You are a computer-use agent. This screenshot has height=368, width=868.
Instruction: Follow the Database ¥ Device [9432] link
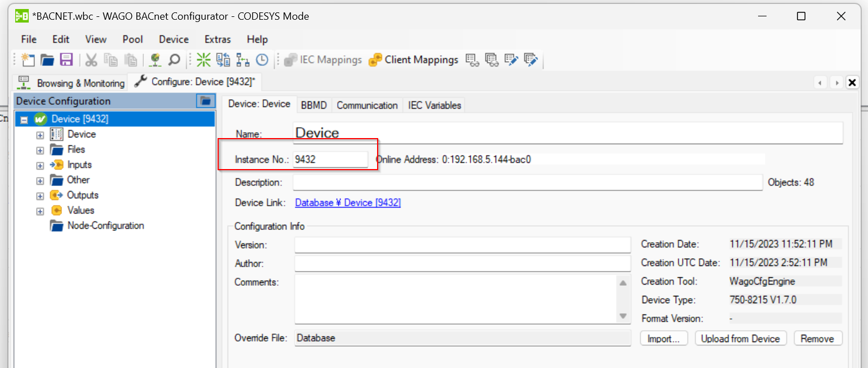click(348, 203)
